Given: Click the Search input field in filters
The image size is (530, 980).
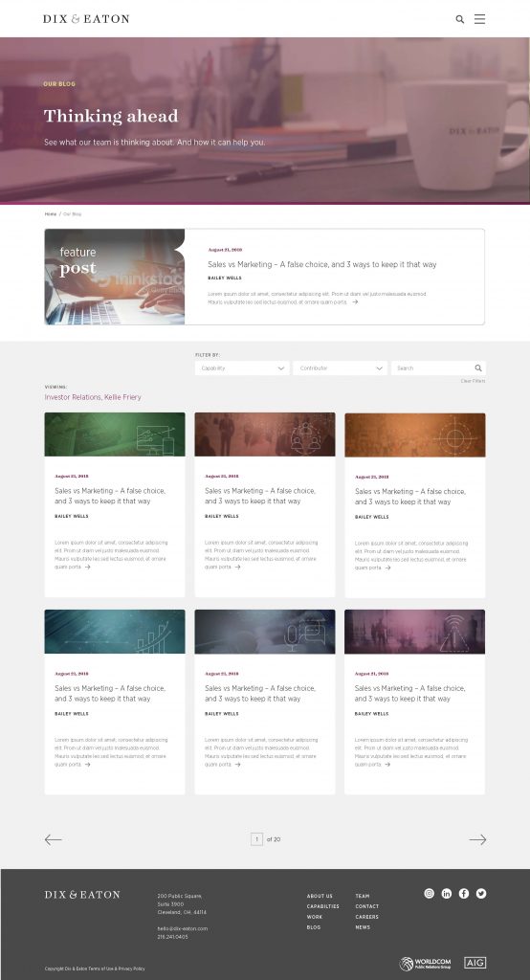Looking at the screenshot, I should point(438,368).
